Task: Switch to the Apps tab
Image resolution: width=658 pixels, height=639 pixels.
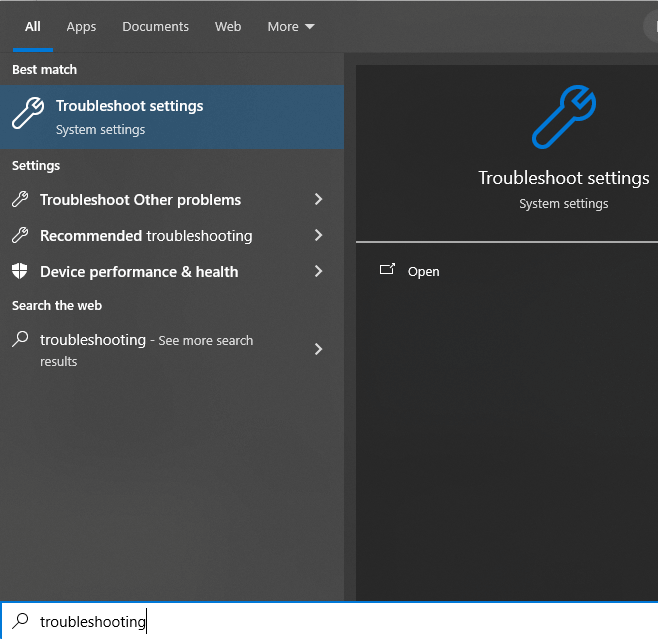Action: pos(81,27)
